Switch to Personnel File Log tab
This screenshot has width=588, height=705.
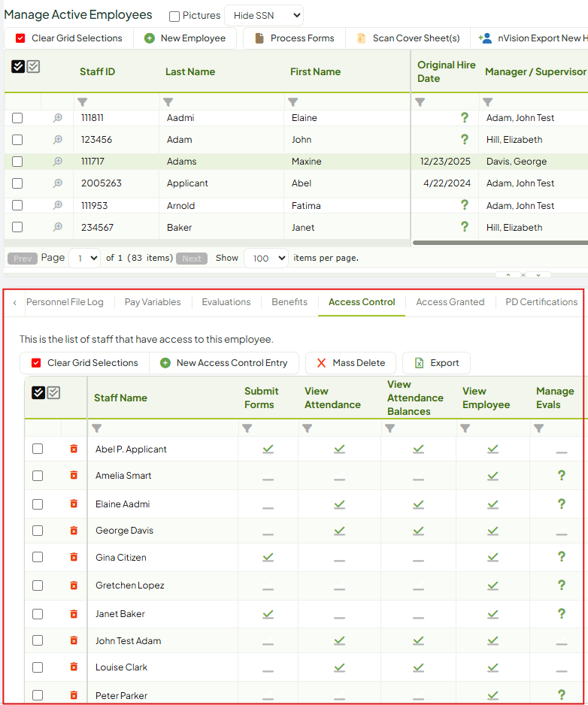click(65, 302)
